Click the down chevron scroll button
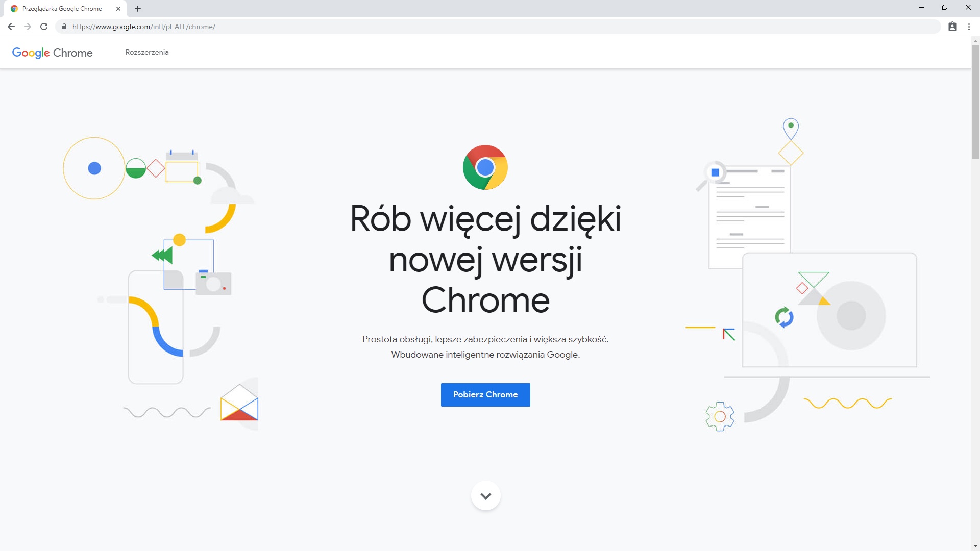The width and height of the screenshot is (980, 551). click(486, 496)
